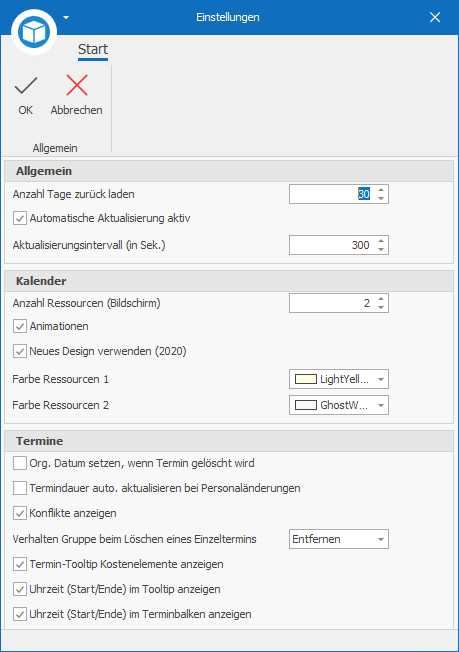This screenshot has width=459, height=652.
Task: Increase Anzahl Ressourcen (Bildschirm) value
Action: coord(381,299)
